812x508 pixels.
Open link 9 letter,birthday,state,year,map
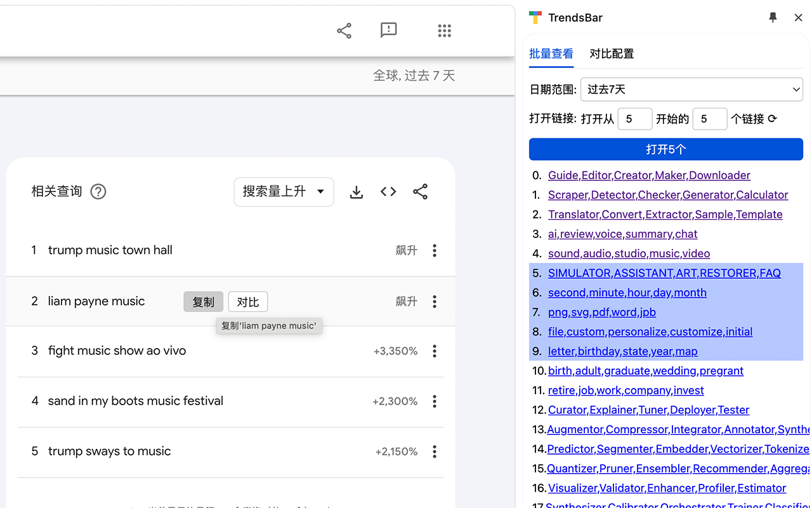point(622,352)
